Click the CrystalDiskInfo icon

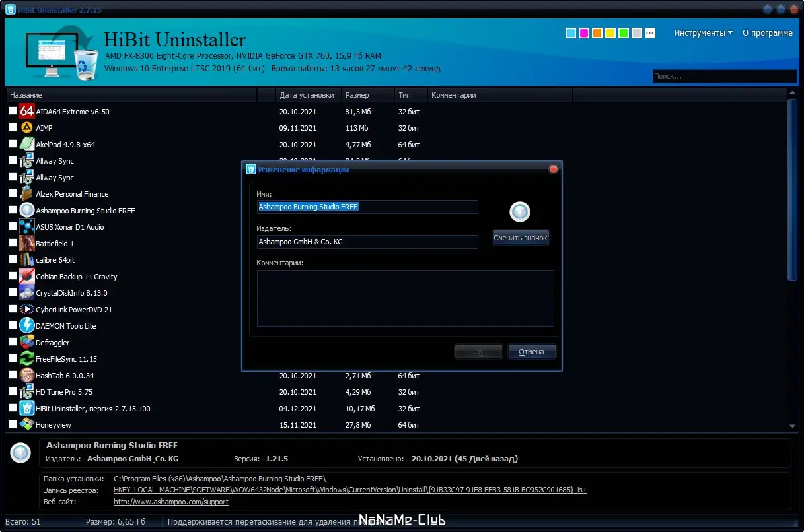click(27, 292)
